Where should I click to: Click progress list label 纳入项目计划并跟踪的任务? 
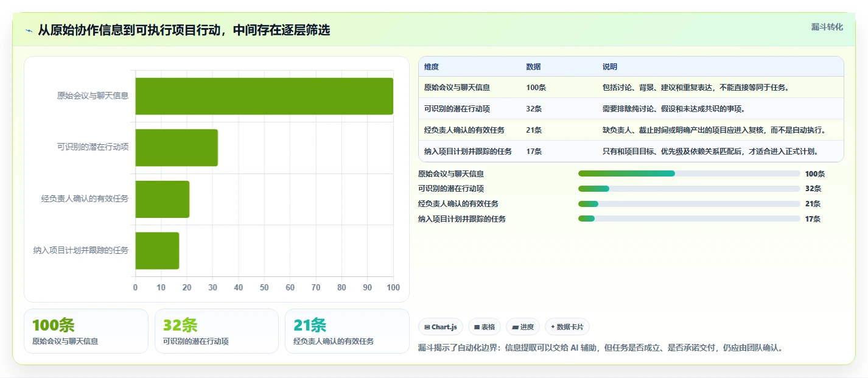tap(462, 219)
